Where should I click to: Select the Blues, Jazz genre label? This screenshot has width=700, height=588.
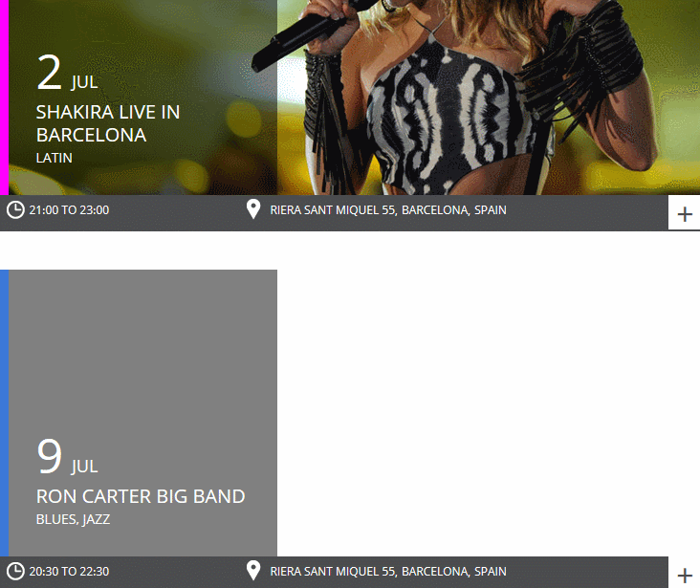73,519
